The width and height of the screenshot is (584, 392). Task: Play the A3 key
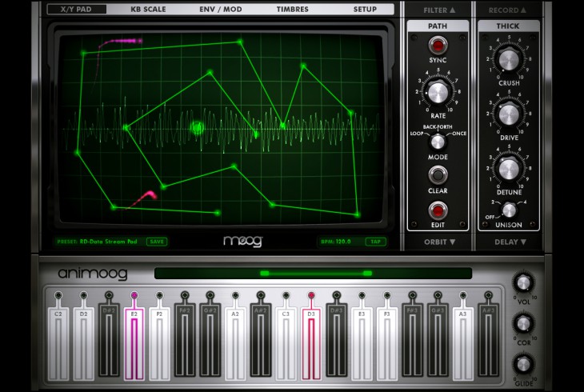click(463, 343)
